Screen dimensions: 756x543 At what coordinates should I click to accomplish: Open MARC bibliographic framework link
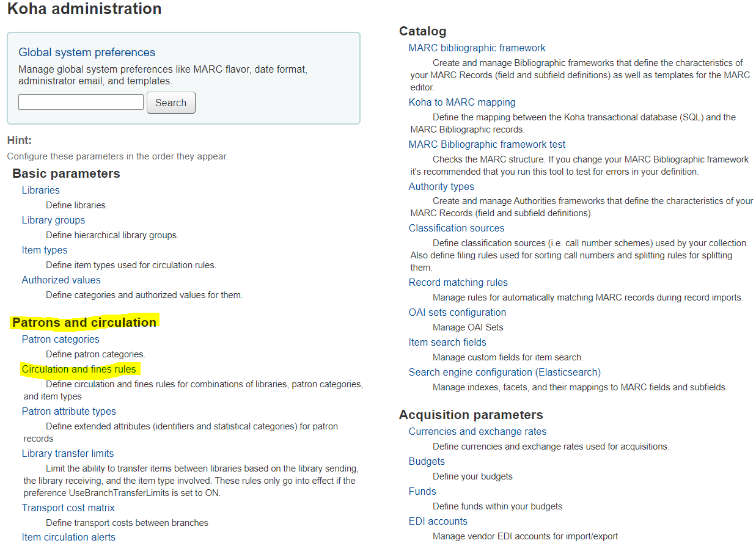[477, 48]
